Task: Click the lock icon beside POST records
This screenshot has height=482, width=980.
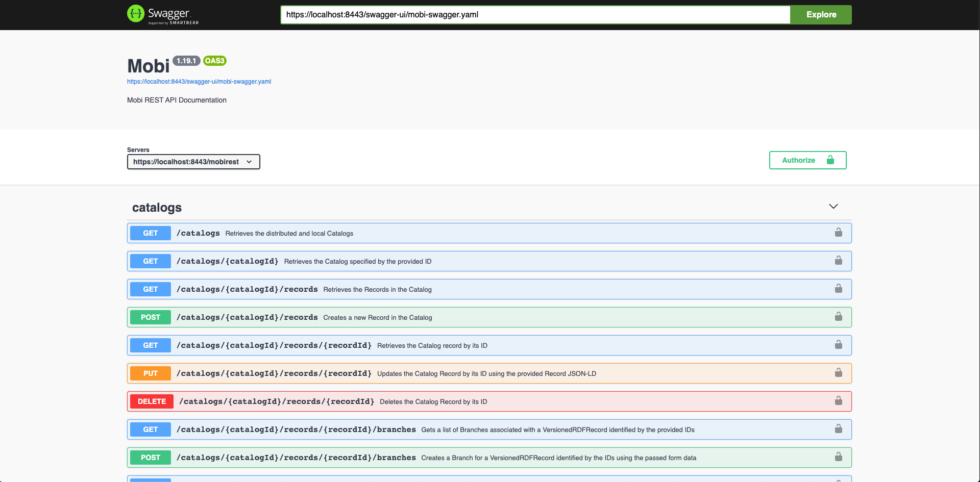Action: pos(838,316)
